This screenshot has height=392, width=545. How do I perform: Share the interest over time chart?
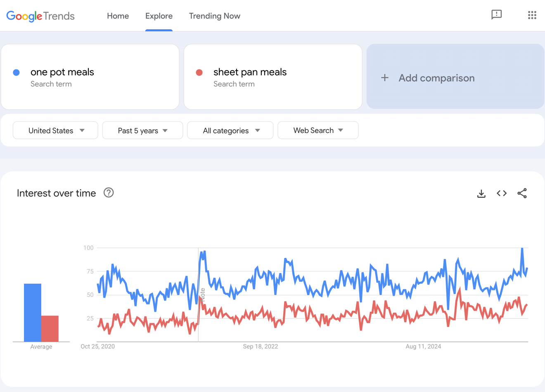(x=522, y=193)
